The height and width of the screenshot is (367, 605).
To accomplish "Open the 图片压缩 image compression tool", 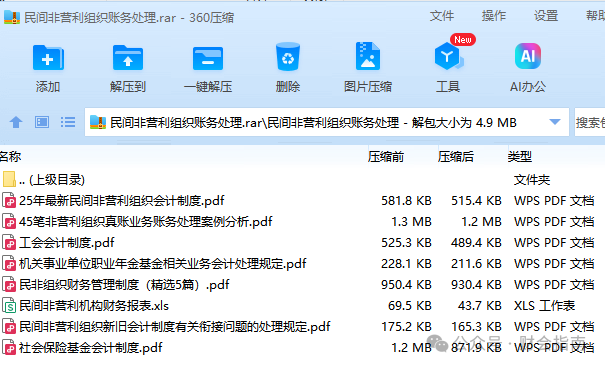I will [368, 56].
